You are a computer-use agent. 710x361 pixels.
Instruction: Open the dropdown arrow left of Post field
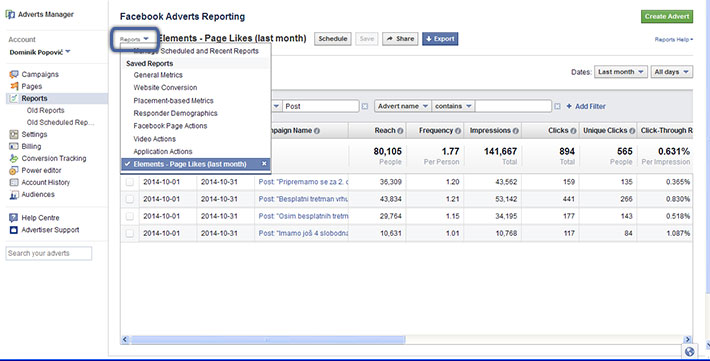pyautogui.click(x=276, y=106)
